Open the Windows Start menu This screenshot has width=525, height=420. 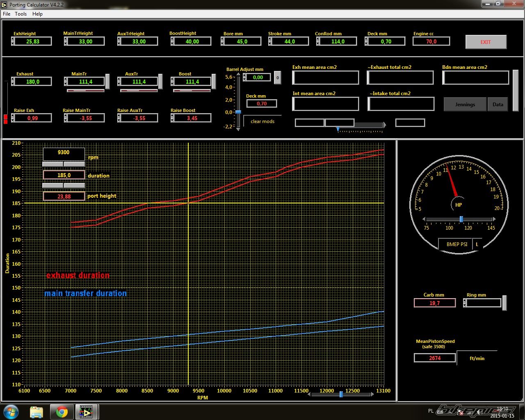click(x=11, y=411)
